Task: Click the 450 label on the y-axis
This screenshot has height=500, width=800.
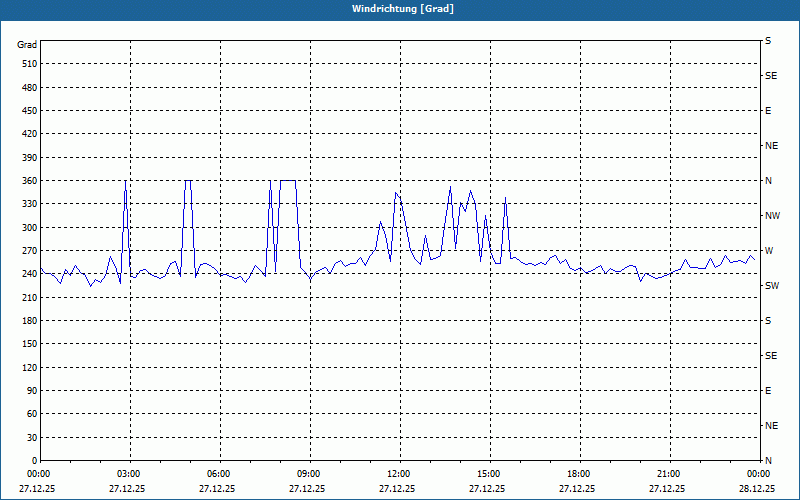Action: (x=27, y=111)
